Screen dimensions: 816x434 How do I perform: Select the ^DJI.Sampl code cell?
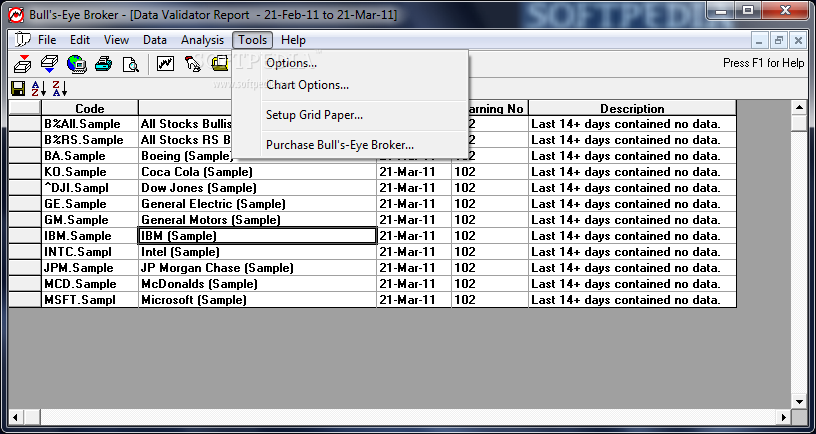90,188
